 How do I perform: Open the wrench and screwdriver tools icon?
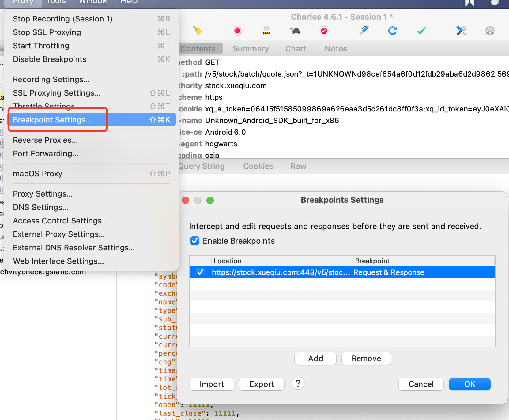[461, 31]
